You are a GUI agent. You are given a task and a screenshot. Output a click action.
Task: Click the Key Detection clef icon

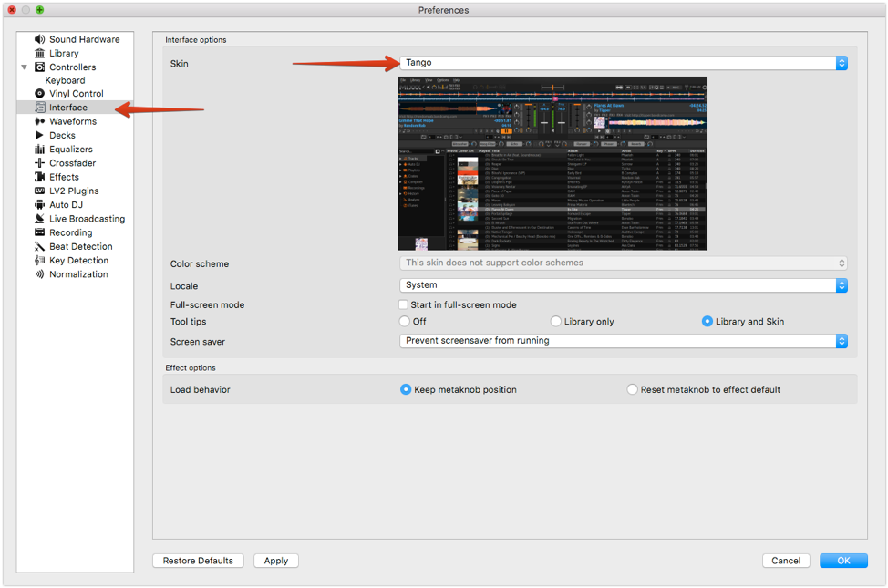click(39, 260)
